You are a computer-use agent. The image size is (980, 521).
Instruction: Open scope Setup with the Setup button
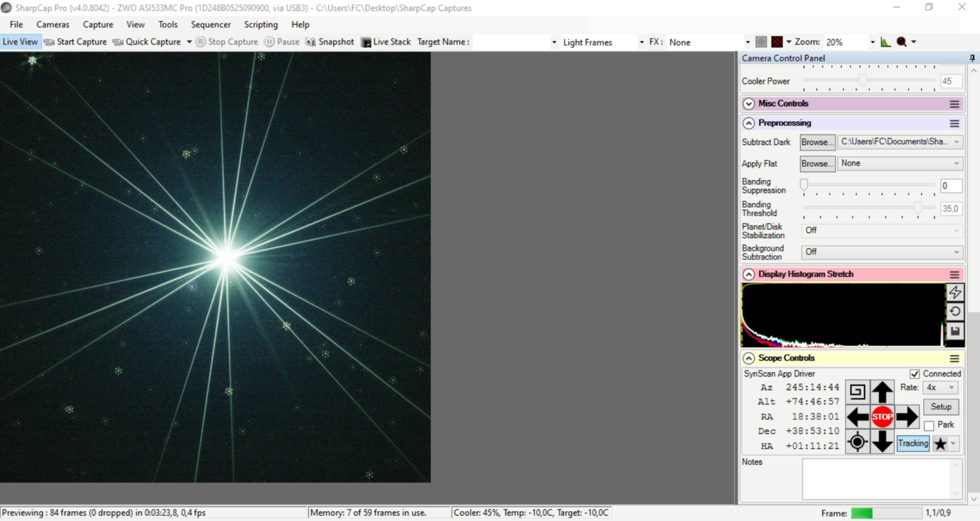pos(941,407)
